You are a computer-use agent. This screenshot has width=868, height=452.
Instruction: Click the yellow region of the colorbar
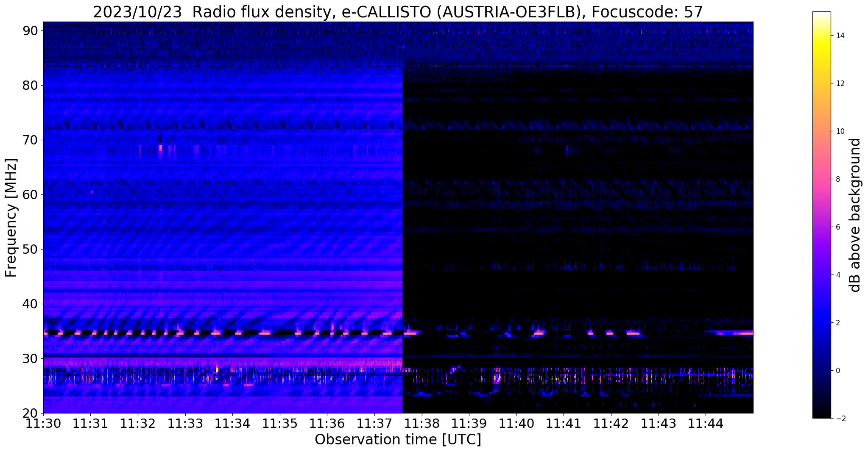[x=821, y=47]
